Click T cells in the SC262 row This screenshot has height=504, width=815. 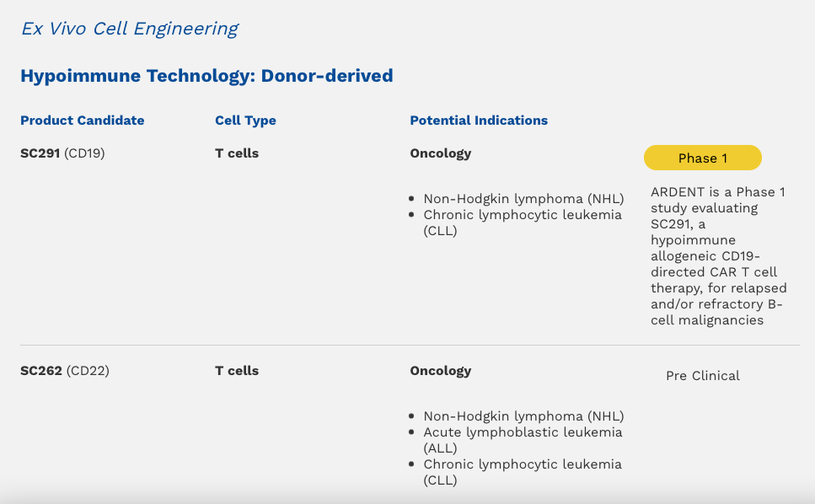(237, 371)
